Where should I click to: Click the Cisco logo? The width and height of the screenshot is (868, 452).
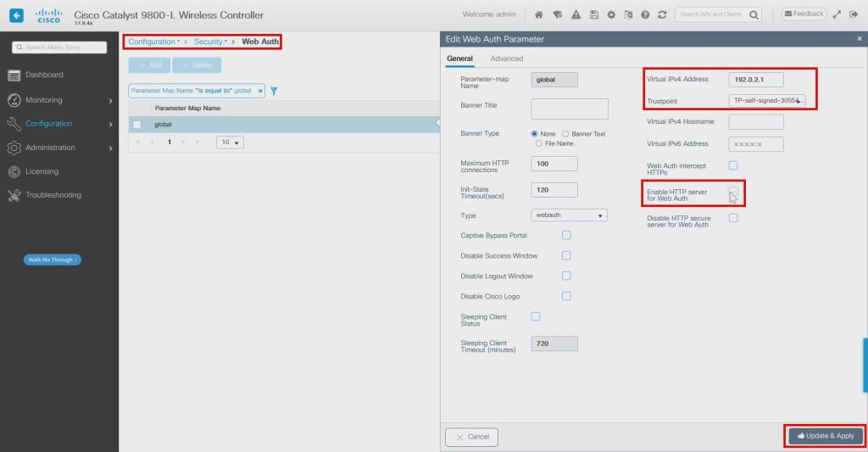[48, 15]
